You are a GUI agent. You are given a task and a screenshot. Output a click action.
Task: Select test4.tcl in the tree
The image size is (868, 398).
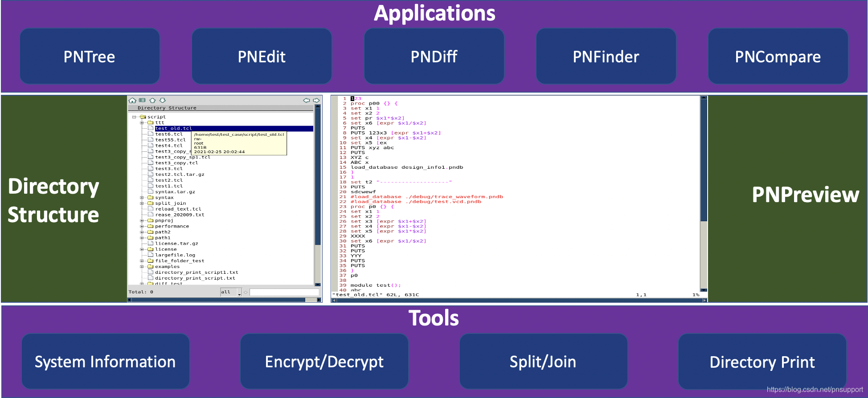pyautogui.click(x=169, y=146)
